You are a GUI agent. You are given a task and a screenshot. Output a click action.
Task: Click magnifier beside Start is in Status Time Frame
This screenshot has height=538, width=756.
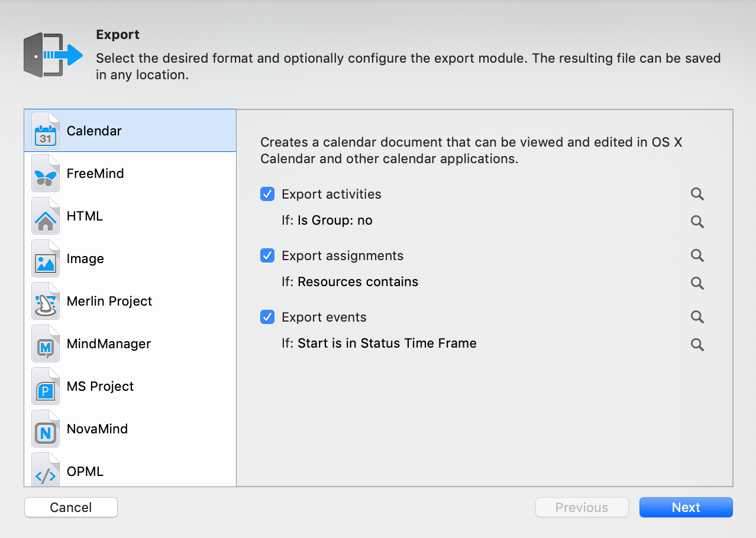[697, 344]
